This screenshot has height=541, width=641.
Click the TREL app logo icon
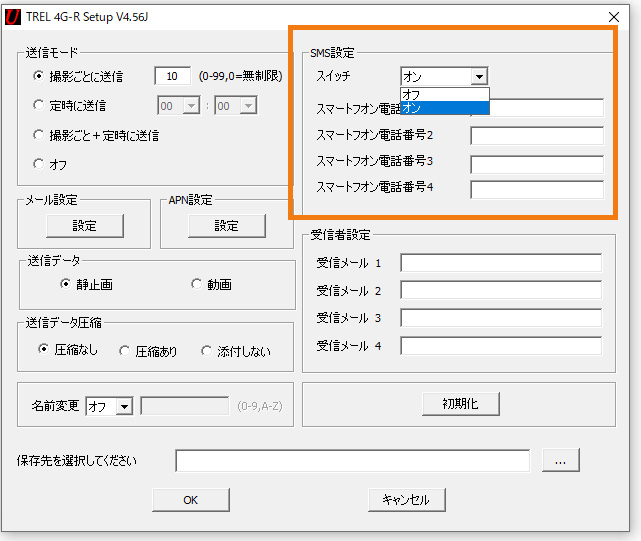click(x=13, y=17)
